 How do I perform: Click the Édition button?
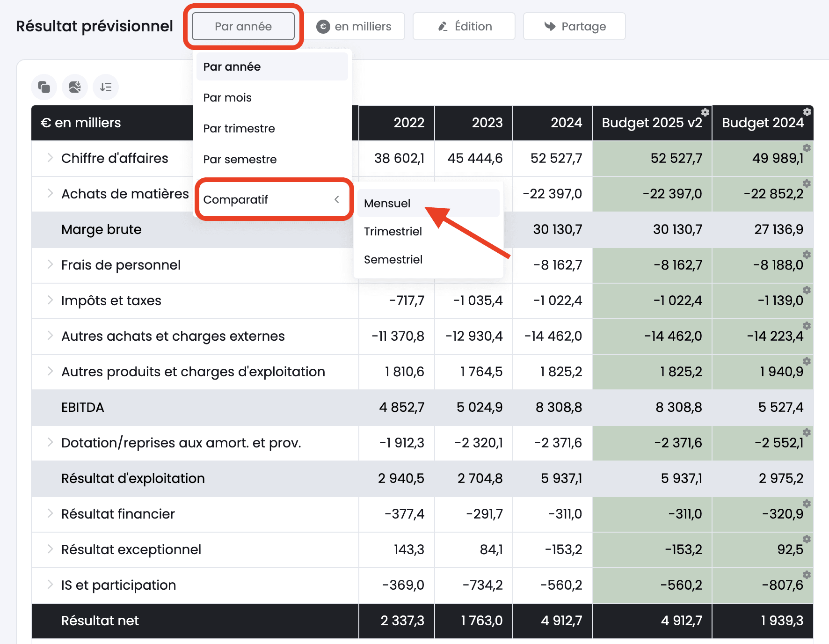(464, 26)
